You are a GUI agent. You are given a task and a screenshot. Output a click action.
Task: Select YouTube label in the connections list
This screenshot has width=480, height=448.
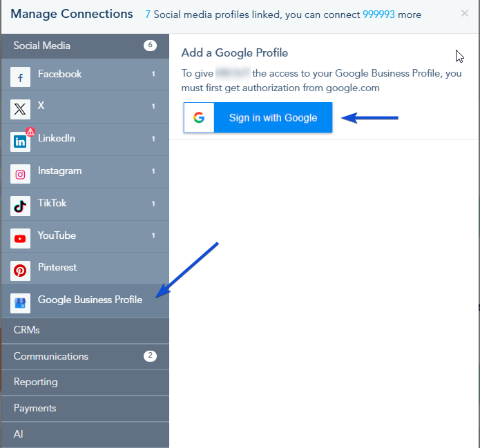tap(57, 235)
